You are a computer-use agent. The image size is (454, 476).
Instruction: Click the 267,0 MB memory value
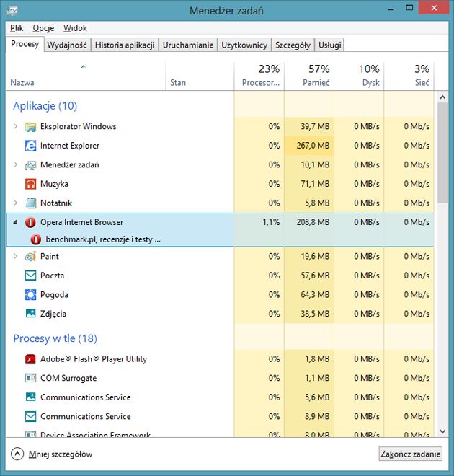click(313, 146)
